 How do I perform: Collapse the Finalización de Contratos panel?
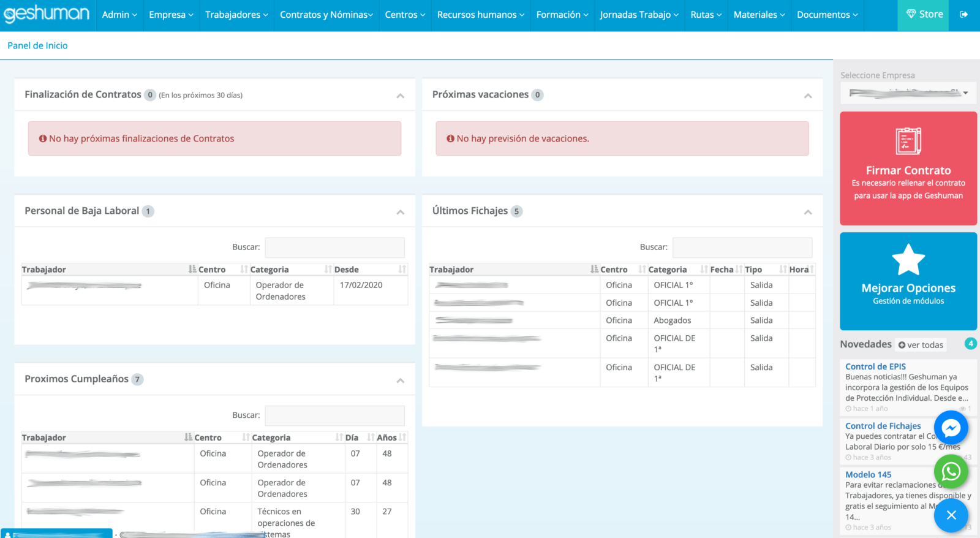pyautogui.click(x=400, y=96)
